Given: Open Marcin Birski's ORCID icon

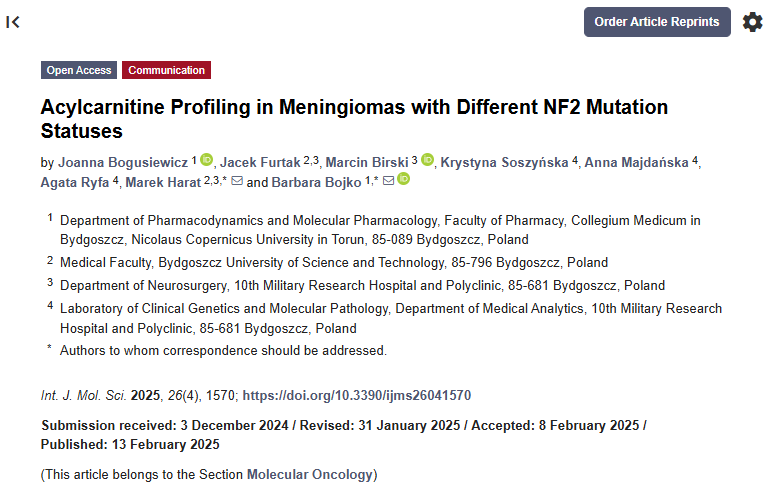Looking at the screenshot, I should click(x=428, y=160).
